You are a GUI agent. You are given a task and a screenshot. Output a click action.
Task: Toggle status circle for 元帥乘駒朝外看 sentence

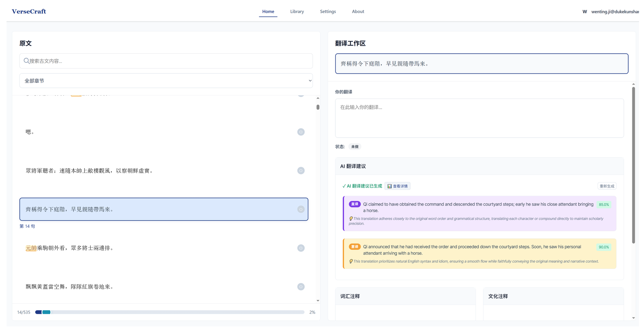coord(301,248)
